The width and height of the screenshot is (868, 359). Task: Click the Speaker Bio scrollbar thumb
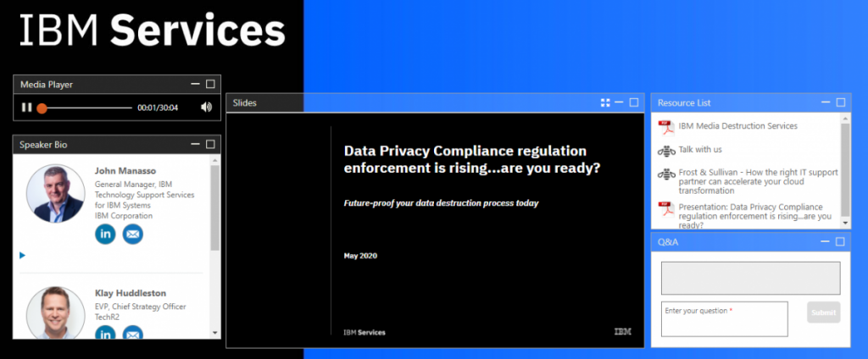click(215, 207)
